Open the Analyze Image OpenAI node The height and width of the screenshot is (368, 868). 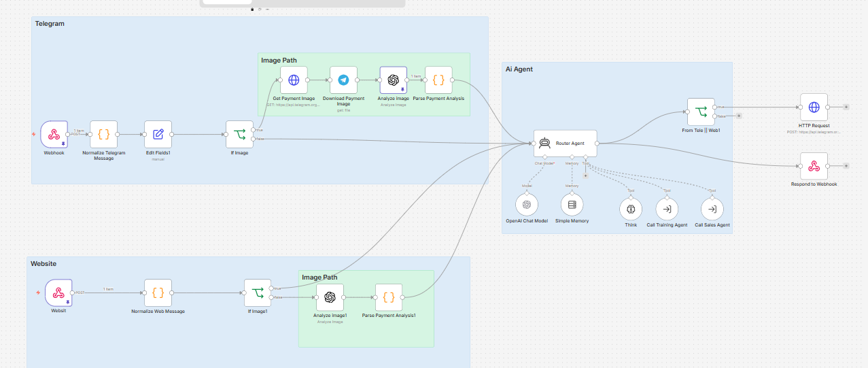(393, 80)
